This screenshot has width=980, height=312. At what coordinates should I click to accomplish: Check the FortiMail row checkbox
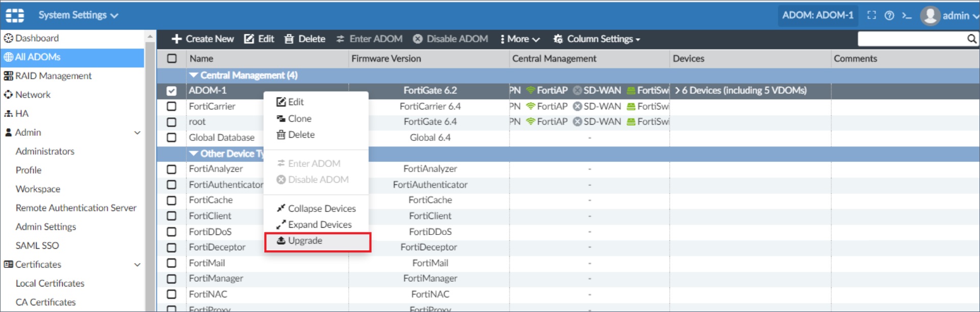(172, 263)
